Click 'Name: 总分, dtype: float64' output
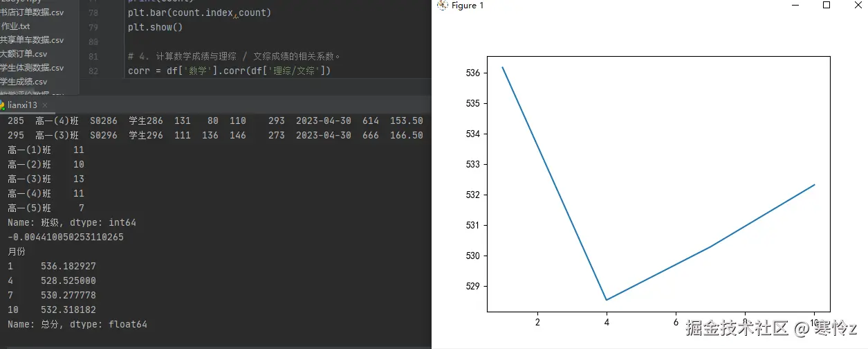 click(x=77, y=324)
